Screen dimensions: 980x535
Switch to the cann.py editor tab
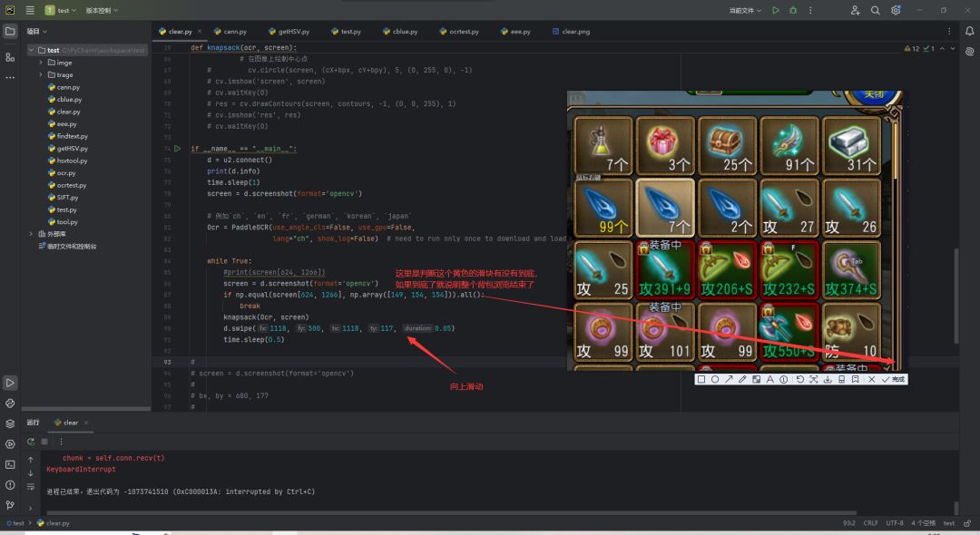pos(230,31)
